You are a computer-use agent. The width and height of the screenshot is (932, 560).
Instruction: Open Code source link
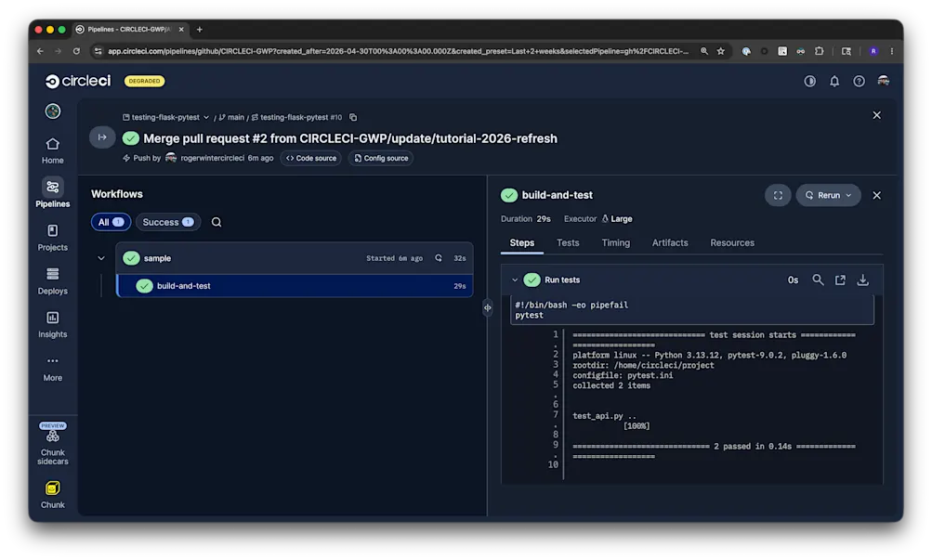[x=311, y=158]
